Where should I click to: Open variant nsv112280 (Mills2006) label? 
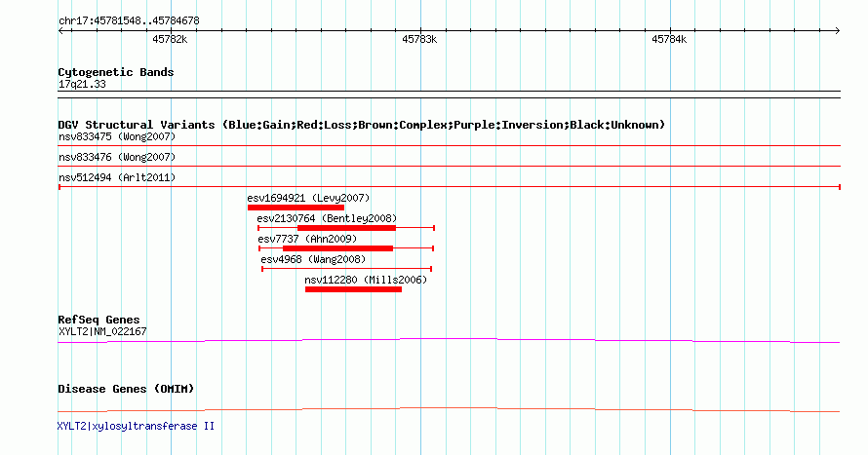coord(366,280)
